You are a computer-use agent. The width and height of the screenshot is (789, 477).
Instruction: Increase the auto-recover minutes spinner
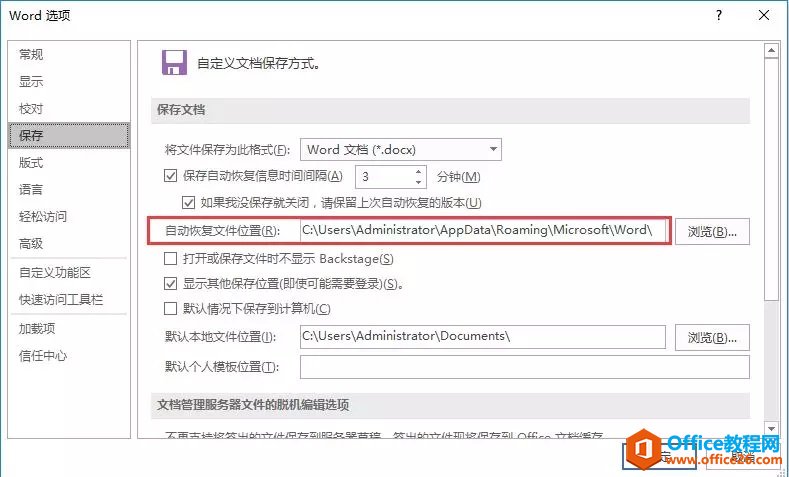point(419,172)
